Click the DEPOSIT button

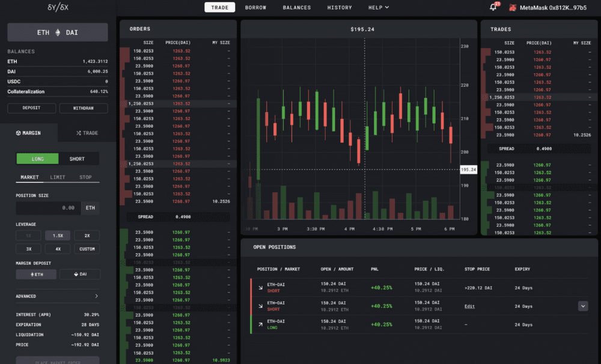coord(31,108)
